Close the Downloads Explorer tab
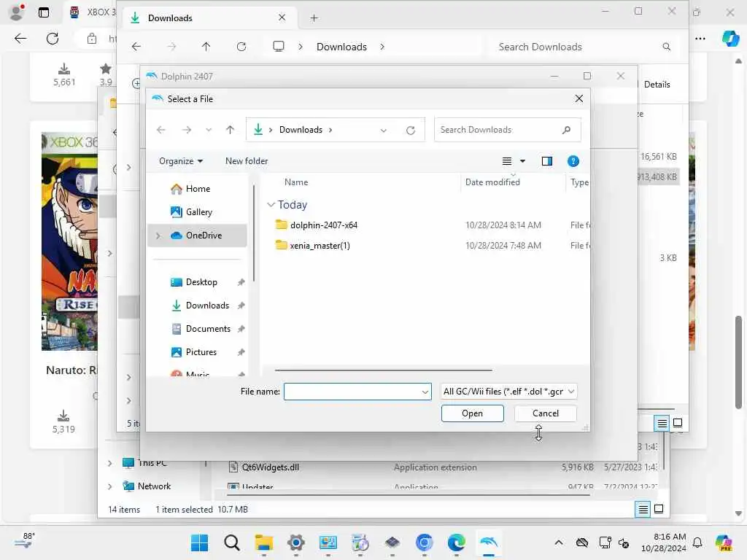The height and width of the screenshot is (560, 747). click(282, 17)
